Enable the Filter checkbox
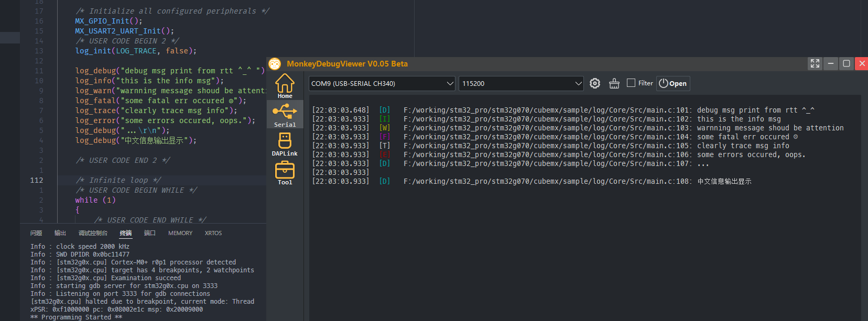The width and height of the screenshot is (868, 321). 631,83
